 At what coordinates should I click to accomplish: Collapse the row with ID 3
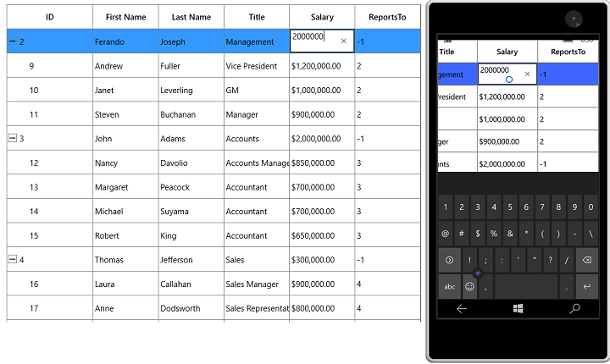point(13,138)
